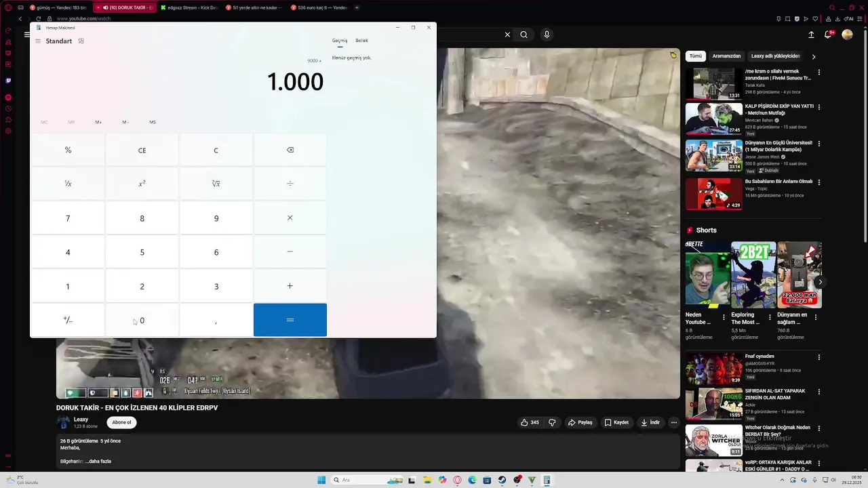This screenshot has width=868, height=488.
Task: Open YouTube notifications bell
Action: click(x=829, y=35)
